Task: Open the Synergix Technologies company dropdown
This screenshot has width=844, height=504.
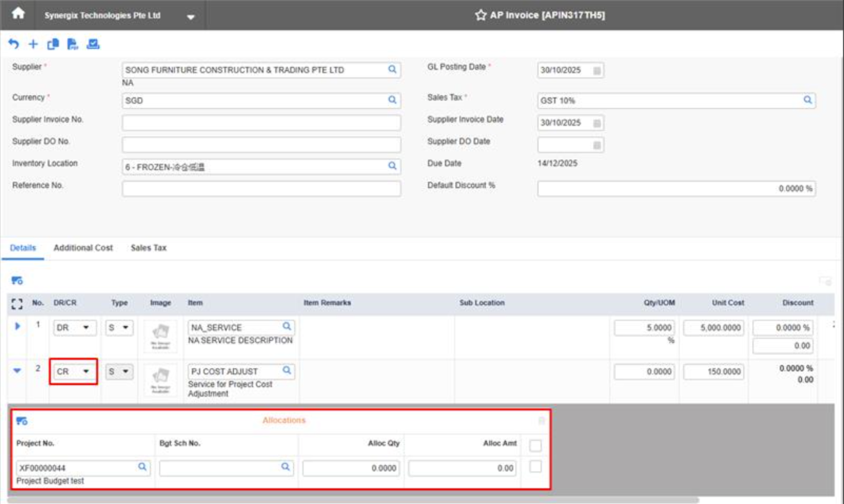Action: 191,17
